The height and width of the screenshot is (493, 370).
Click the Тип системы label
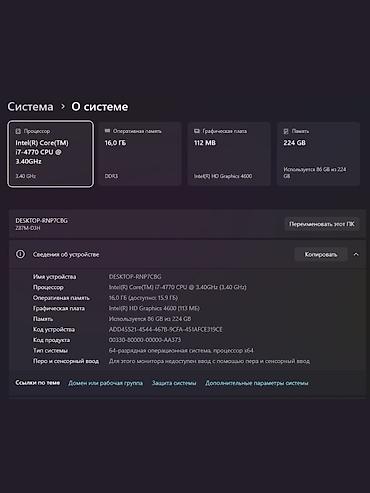coord(50,351)
